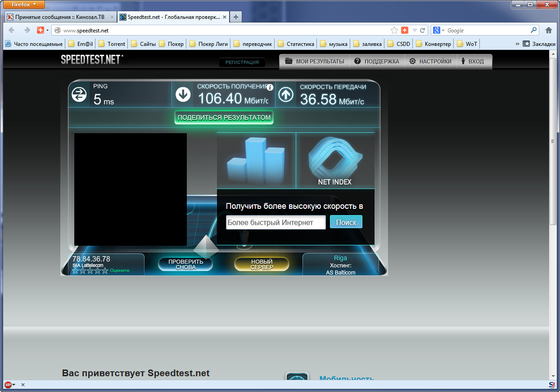Open the Google search engine selector
Viewport: 560px width, 392px height.
coord(439,30)
